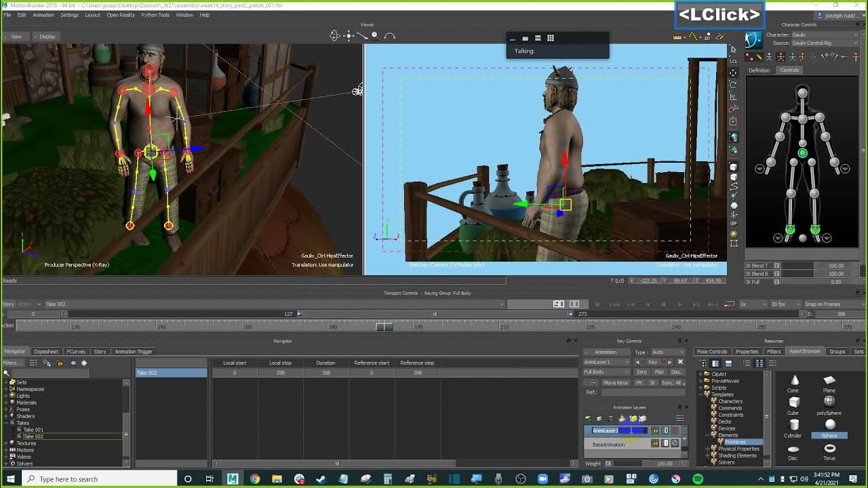Click the Move Keys button
The image size is (868, 488).
[x=616, y=382]
